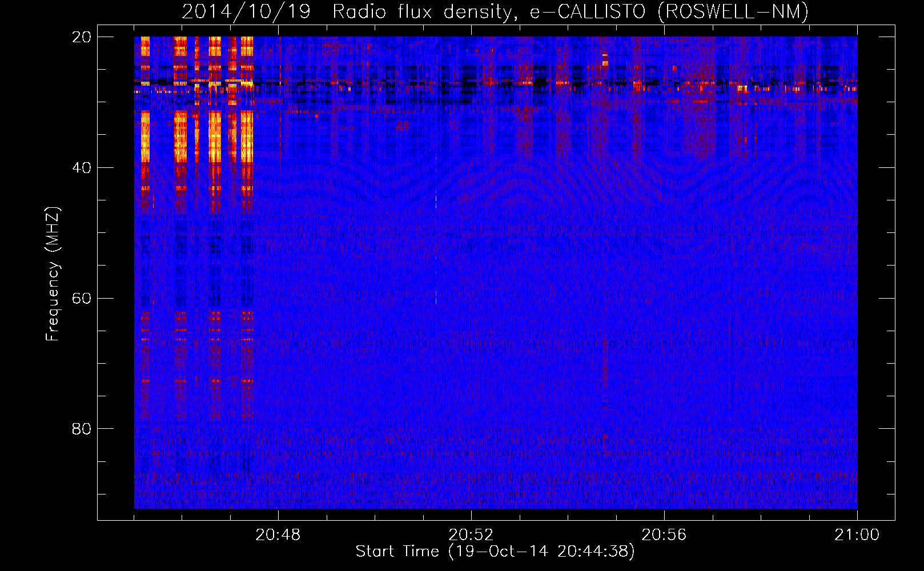Click the plot title '2014/10/19 Radio flux density'
924x571 pixels.
(349, 11)
